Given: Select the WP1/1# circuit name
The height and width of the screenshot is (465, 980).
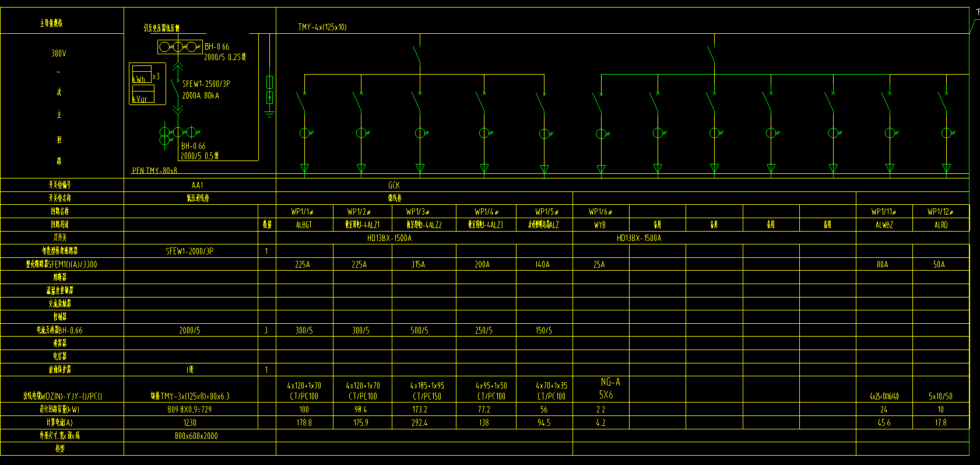Looking at the screenshot, I should click(x=303, y=211).
